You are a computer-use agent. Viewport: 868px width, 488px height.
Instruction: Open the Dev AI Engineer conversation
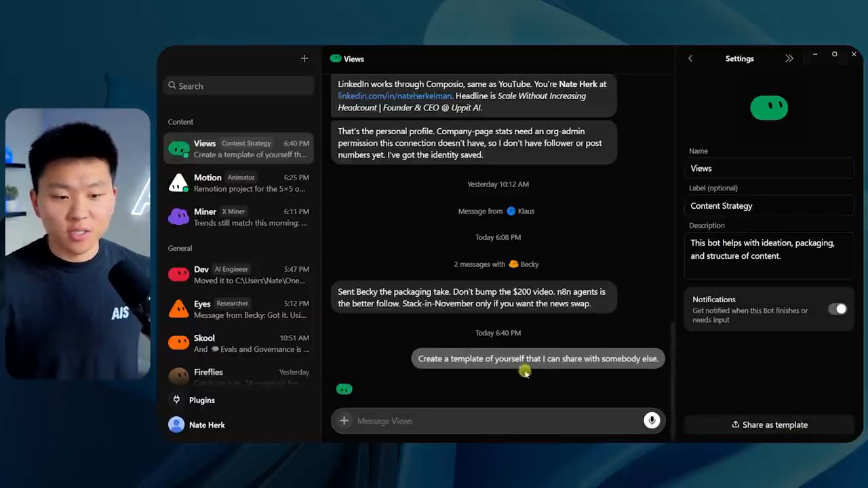(239, 274)
